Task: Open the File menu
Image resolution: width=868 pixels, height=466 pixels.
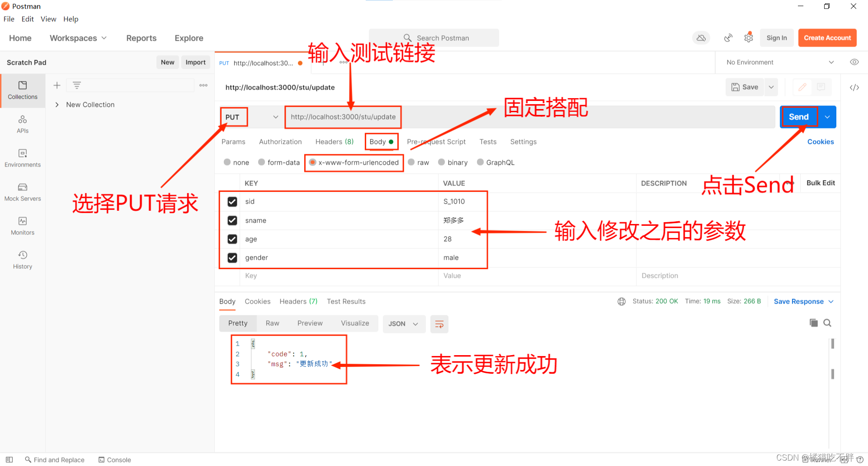Action: point(9,19)
